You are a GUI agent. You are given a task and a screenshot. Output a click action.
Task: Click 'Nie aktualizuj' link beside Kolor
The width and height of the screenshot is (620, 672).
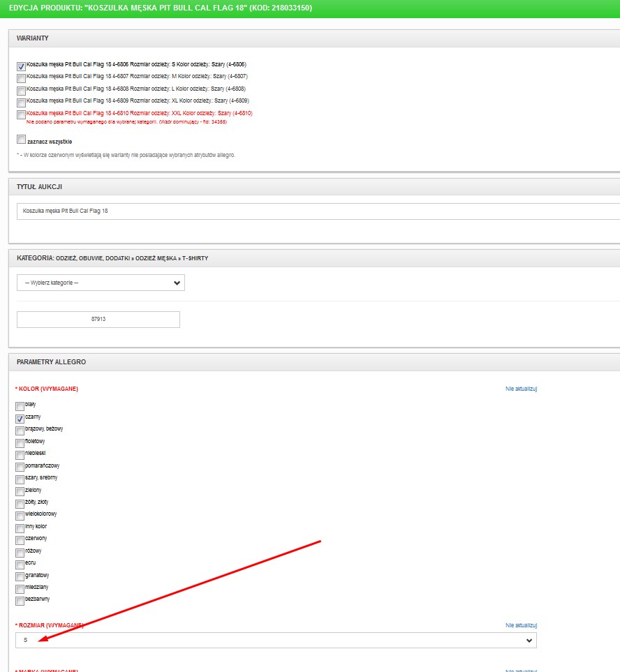(x=521, y=389)
